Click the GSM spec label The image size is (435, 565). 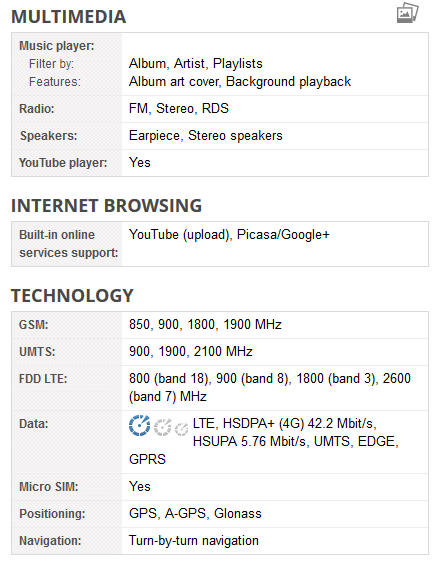(x=34, y=325)
